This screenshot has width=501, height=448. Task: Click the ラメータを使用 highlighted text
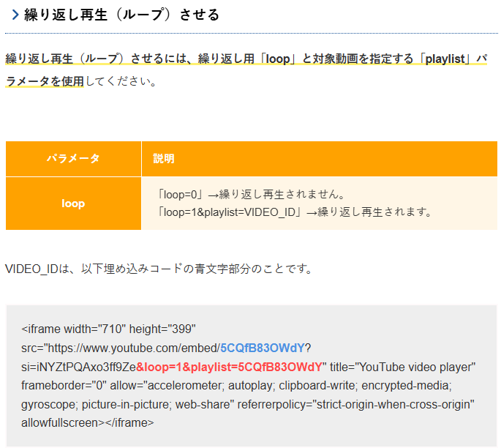pyautogui.click(x=45, y=81)
